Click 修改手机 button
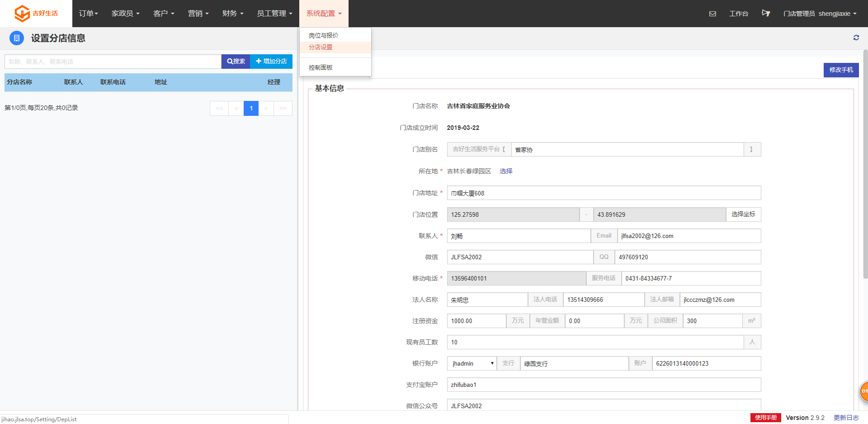The height and width of the screenshot is (424, 868). click(841, 70)
